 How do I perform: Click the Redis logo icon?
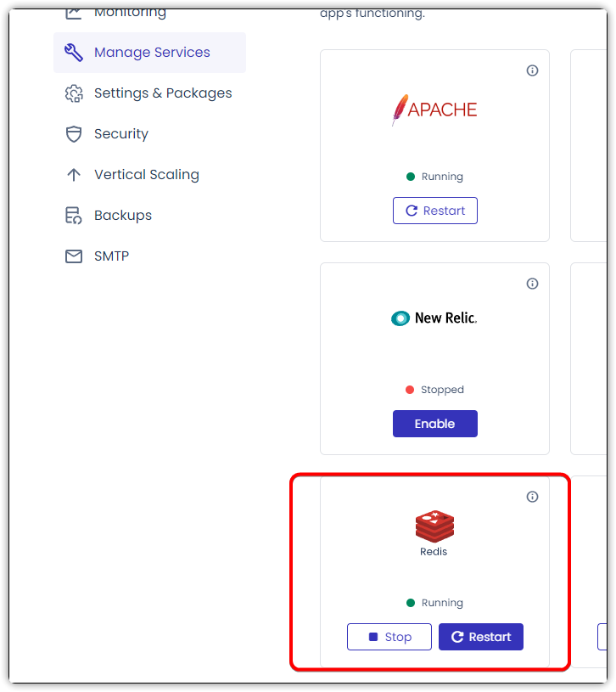[x=434, y=526]
